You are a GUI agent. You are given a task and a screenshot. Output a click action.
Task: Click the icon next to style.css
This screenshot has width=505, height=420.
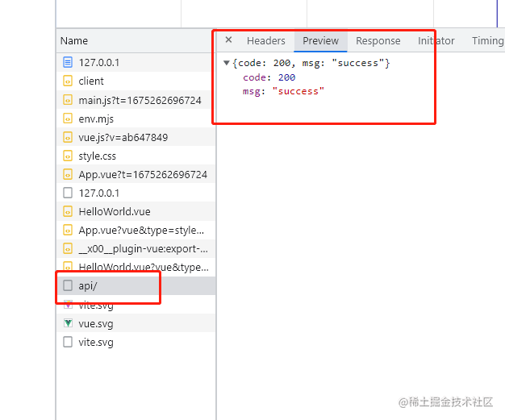click(x=68, y=156)
